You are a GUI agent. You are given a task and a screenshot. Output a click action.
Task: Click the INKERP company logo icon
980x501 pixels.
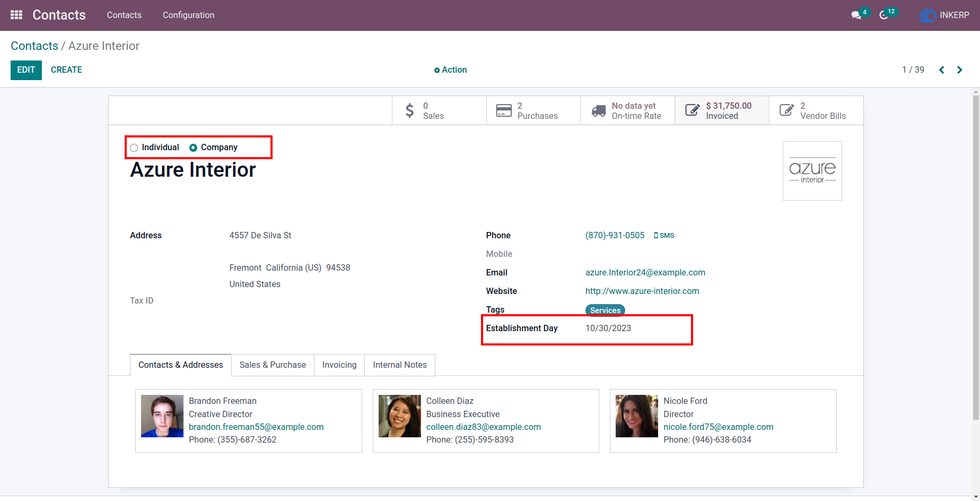click(x=927, y=15)
